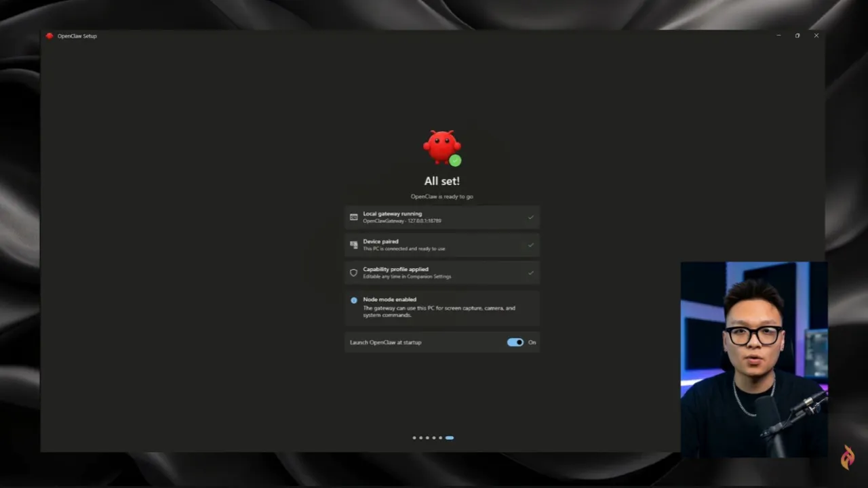Click the "OpenClawGateway - 127.0.0.1:18789" address text
Screen dimensions: 868x488
[402, 221]
